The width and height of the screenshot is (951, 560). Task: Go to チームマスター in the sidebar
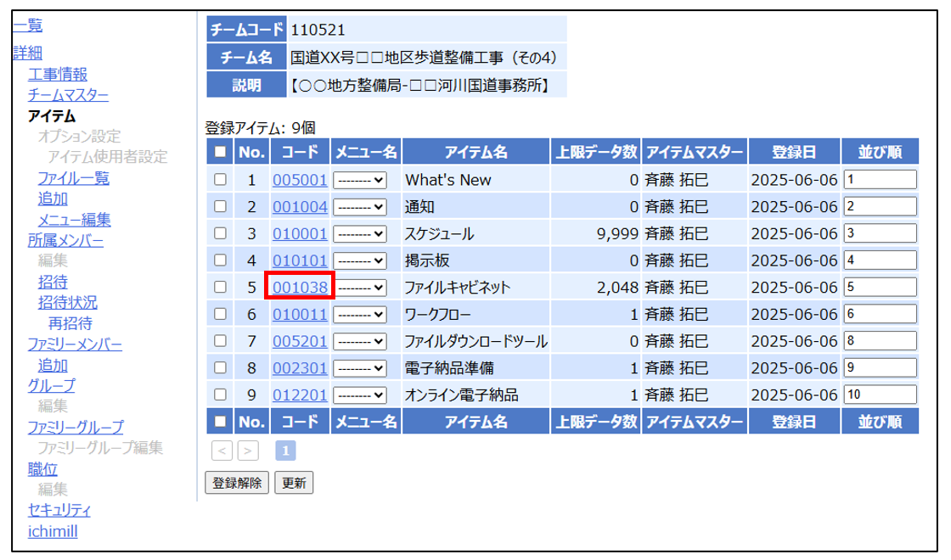coord(68,95)
